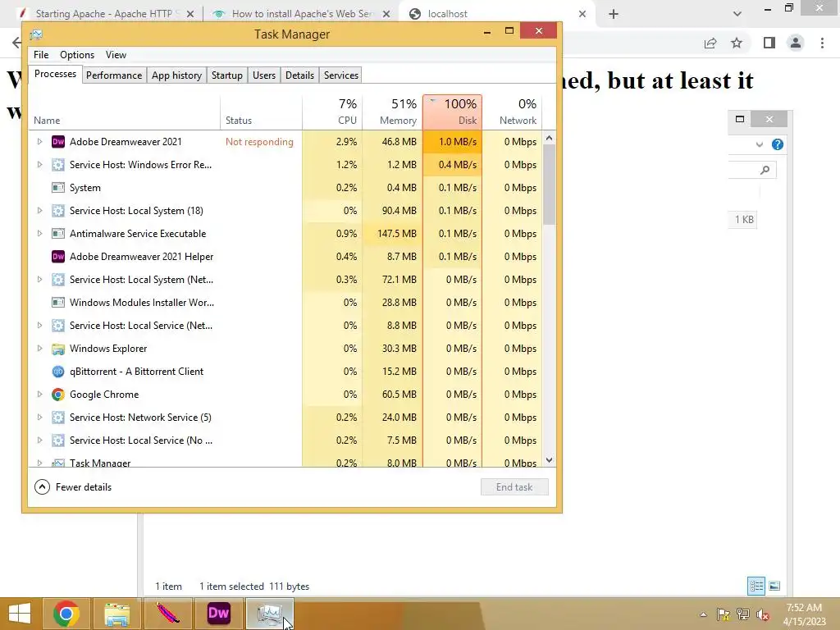The height and width of the screenshot is (630, 840).
Task: Click the Explorer search magnifier icon
Action: (x=765, y=170)
